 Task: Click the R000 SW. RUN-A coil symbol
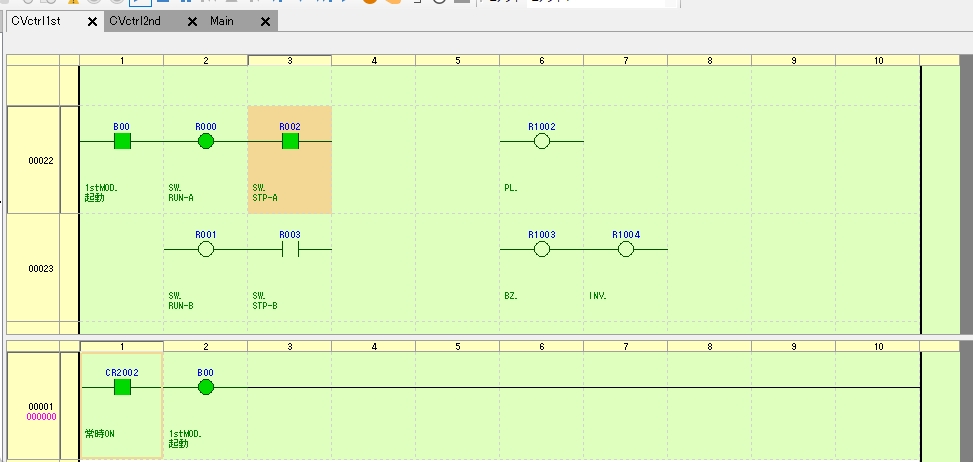click(206, 142)
